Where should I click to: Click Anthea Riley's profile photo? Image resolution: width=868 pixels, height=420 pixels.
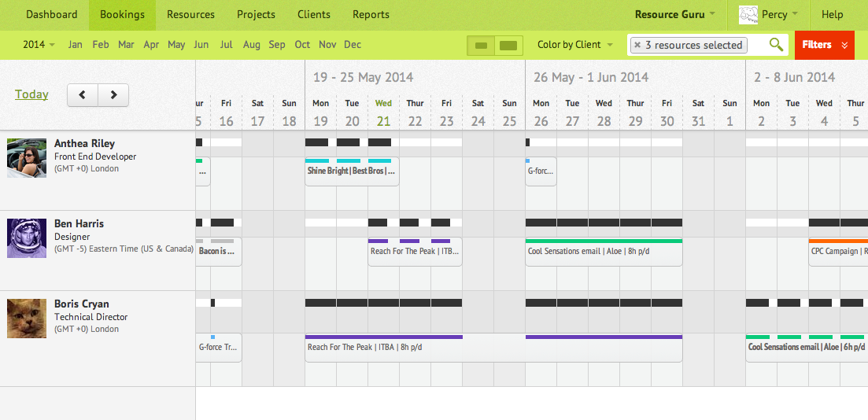pyautogui.click(x=27, y=158)
